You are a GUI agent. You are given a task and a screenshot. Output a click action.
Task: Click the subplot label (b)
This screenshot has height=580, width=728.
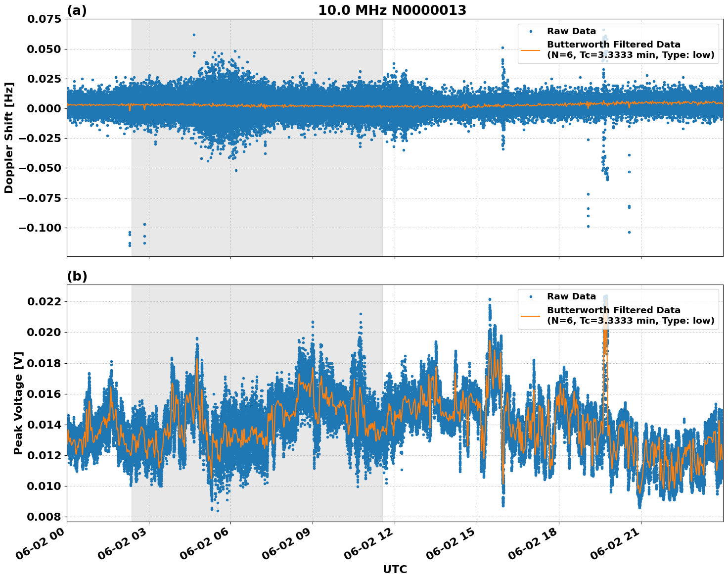coord(77,276)
